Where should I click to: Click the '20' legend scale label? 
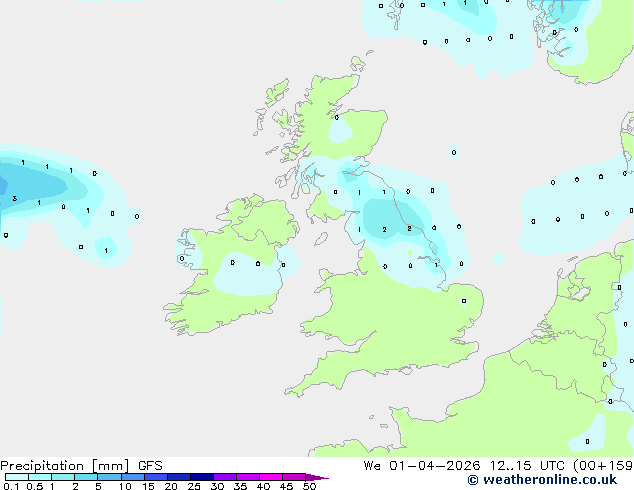171,486
